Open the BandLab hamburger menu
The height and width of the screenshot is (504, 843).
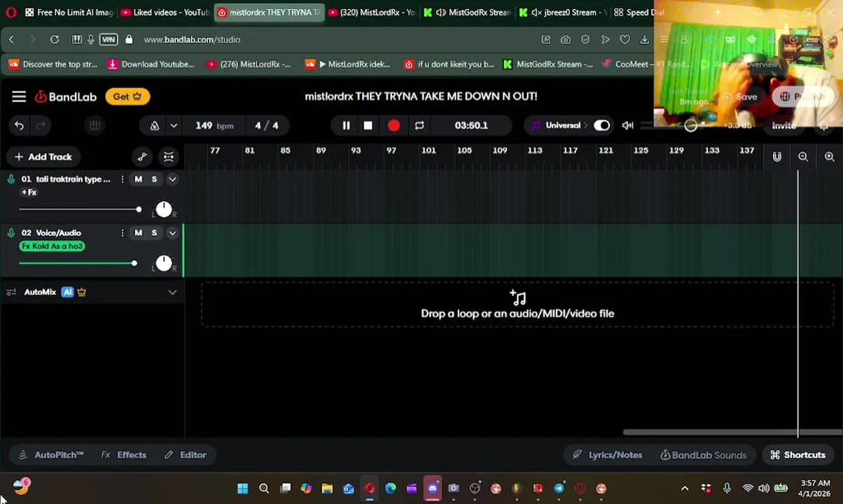[x=19, y=97]
